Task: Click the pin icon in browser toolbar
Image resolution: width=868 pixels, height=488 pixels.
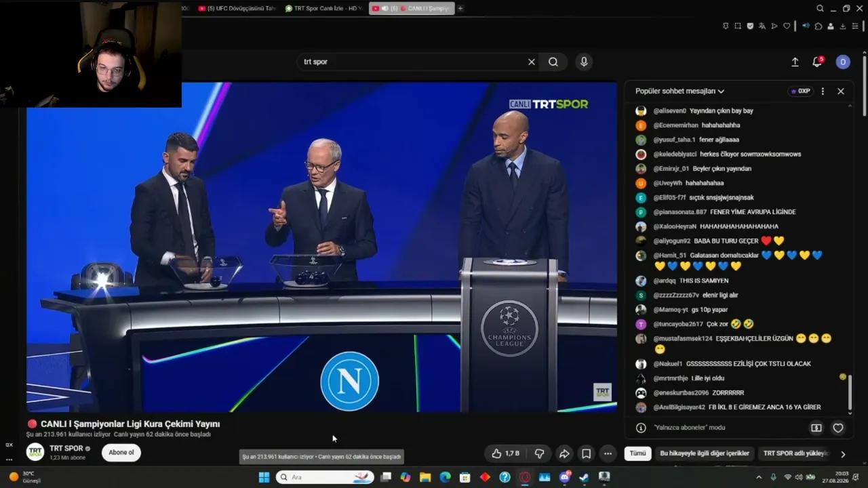Action: (x=726, y=26)
